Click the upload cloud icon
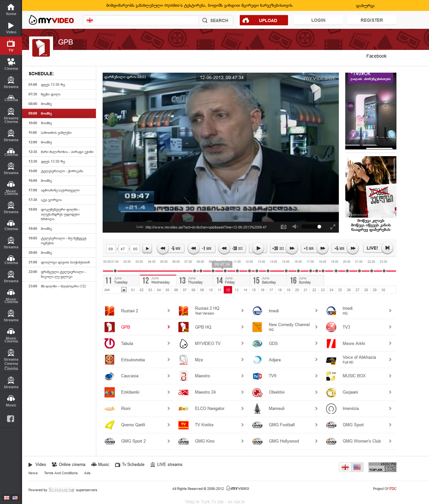The width and height of the screenshot is (429, 504). click(246, 20)
